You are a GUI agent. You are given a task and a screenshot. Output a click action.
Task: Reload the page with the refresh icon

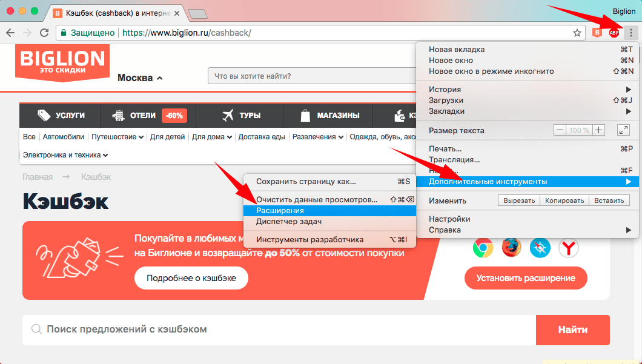[44, 33]
